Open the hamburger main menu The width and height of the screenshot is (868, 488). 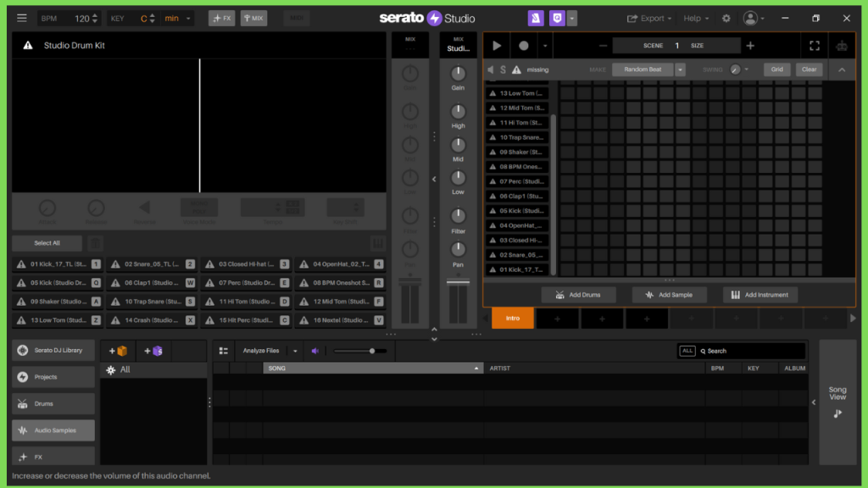(x=21, y=19)
